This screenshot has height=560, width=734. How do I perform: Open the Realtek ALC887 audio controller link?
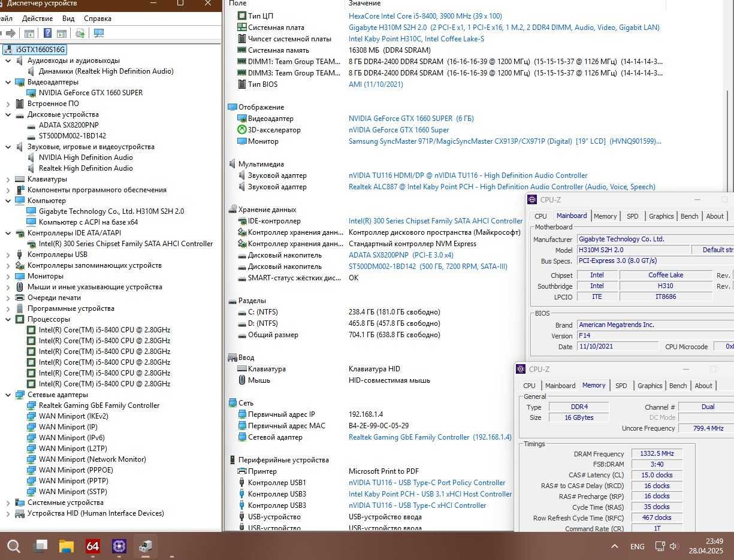pyautogui.click(x=502, y=187)
